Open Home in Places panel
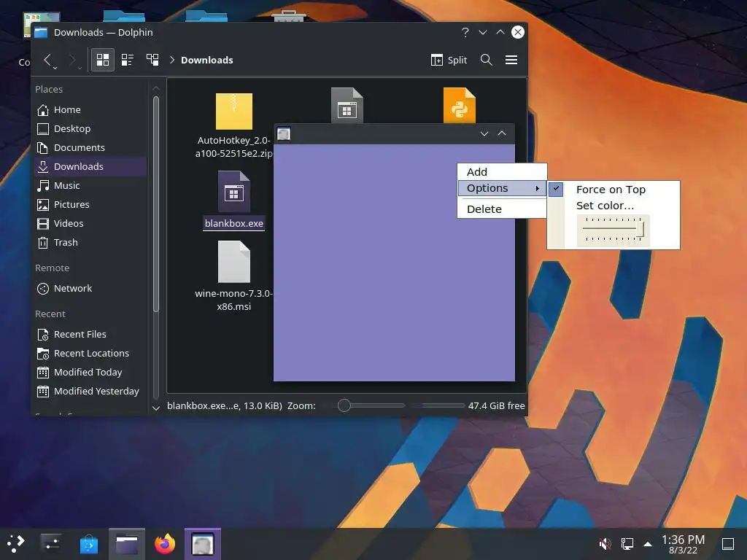The height and width of the screenshot is (560, 747). point(90,109)
